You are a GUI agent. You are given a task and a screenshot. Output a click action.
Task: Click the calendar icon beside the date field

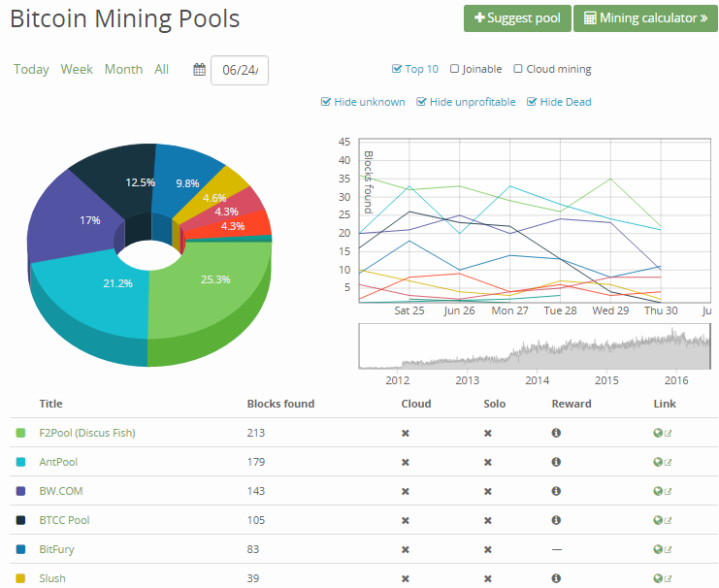tap(199, 70)
